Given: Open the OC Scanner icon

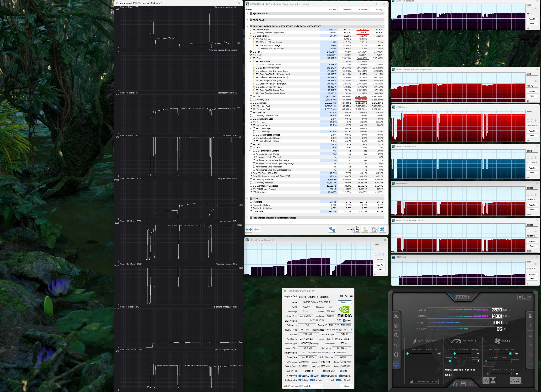Looking at the screenshot, I should (x=396, y=345).
